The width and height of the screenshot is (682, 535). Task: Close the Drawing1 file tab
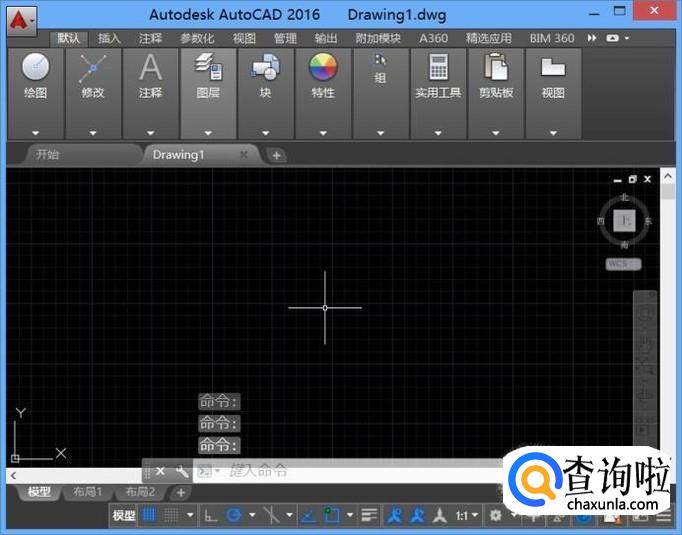coord(244,154)
